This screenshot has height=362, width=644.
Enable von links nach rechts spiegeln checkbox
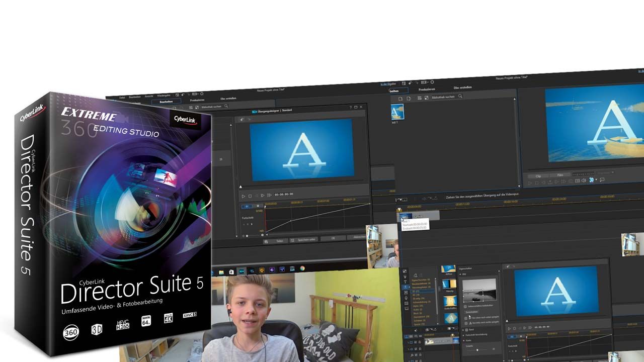coord(465,323)
